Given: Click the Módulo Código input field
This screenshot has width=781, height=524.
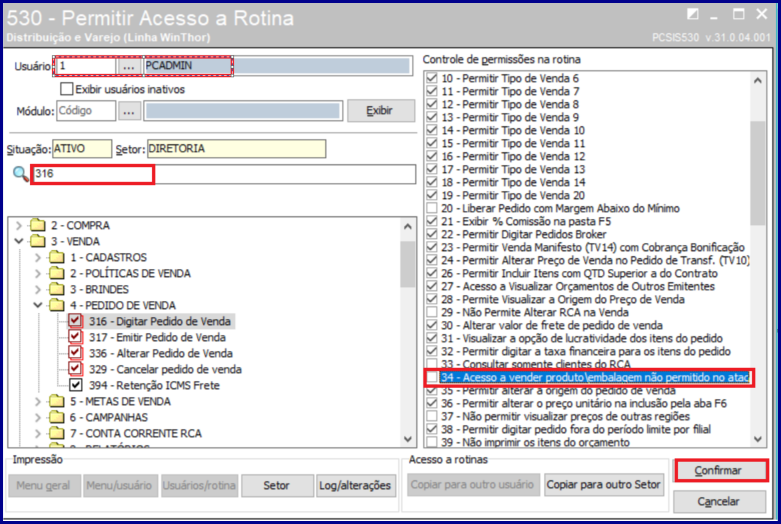Looking at the screenshot, I should point(86,111).
